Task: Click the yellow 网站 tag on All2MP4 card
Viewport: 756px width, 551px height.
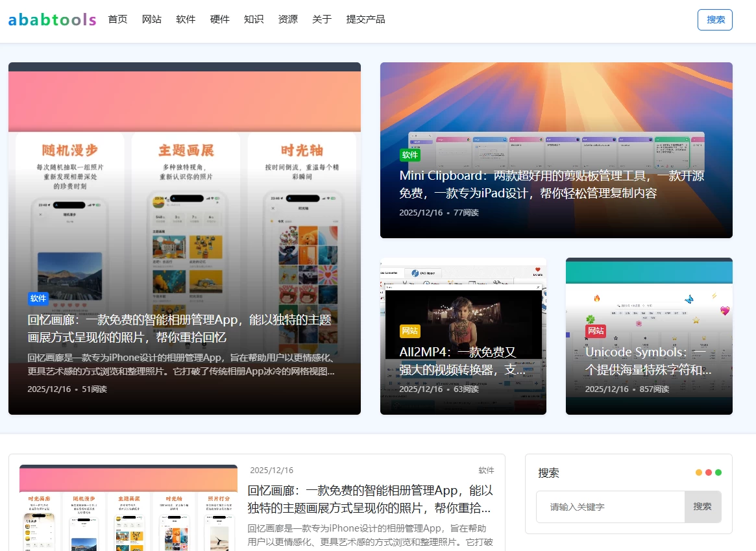Action: point(410,331)
